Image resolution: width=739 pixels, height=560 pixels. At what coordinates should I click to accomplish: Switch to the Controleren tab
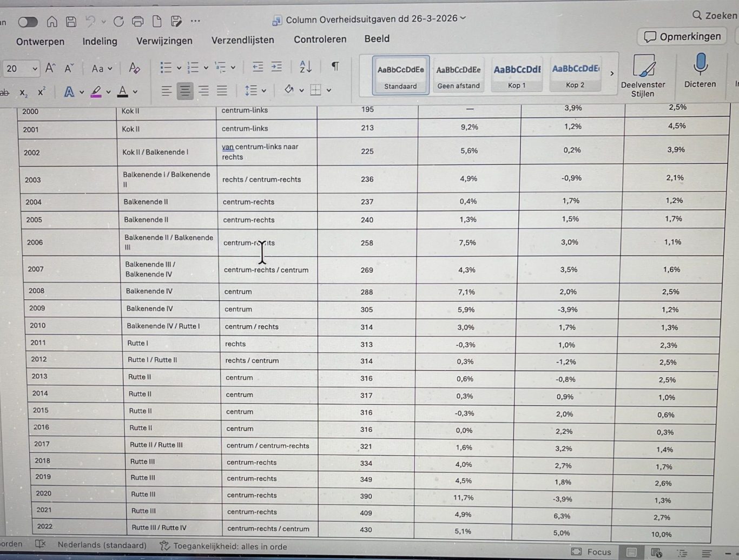click(x=320, y=39)
